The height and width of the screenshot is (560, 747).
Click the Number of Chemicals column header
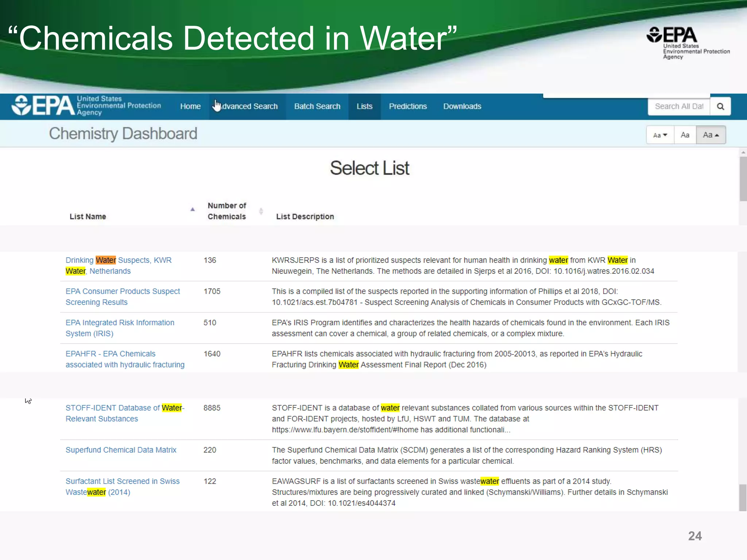pyautogui.click(x=227, y=211)
